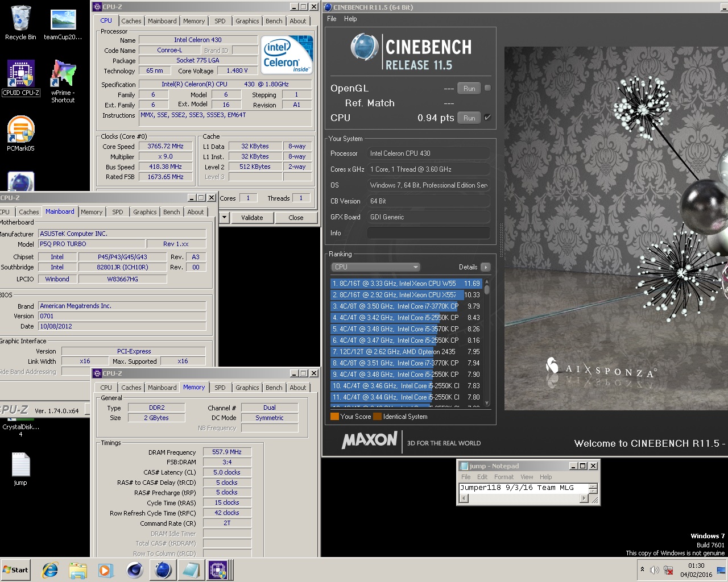Viewport: 728px width, 582px height.
Task: Open Graphics tab in Memory CPU-Z window
Action: [x=247, y=388]
